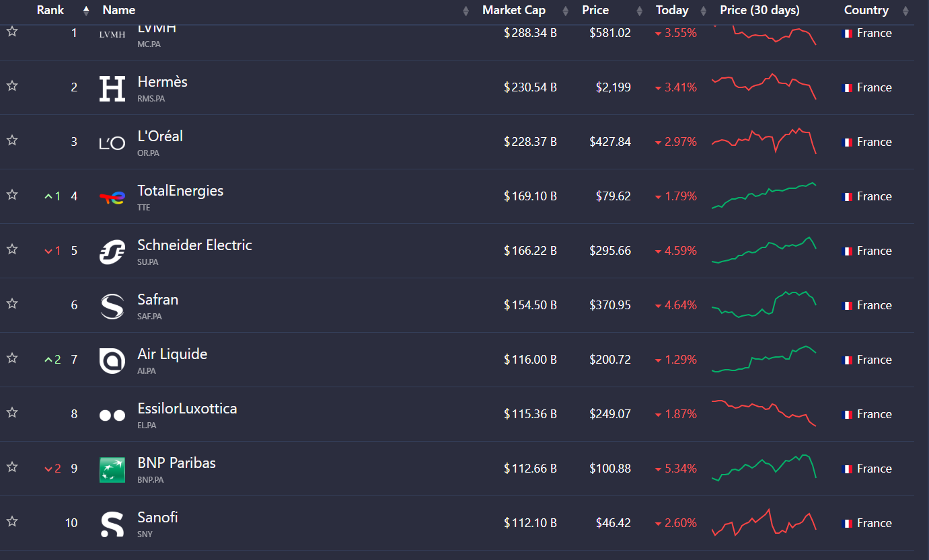This screenshot has height=560, width=929.
Task: Click the $112.10 B market cap value
Action: 530,523
